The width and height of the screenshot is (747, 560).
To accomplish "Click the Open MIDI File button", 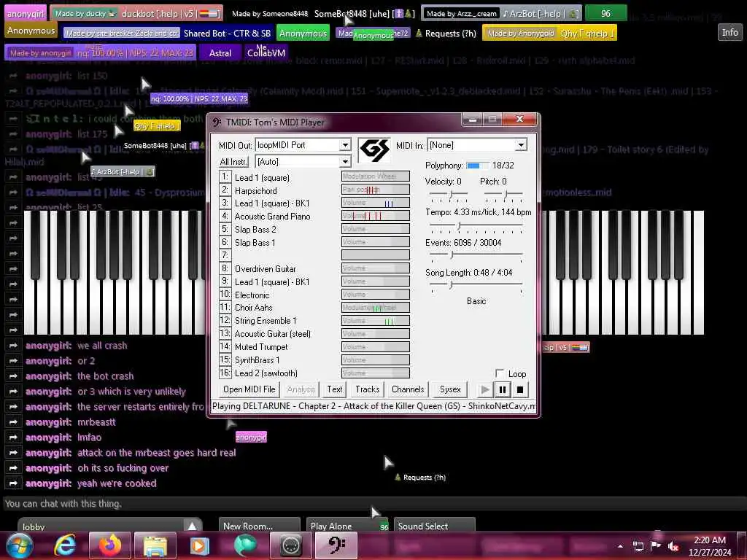I will [249, 389].
